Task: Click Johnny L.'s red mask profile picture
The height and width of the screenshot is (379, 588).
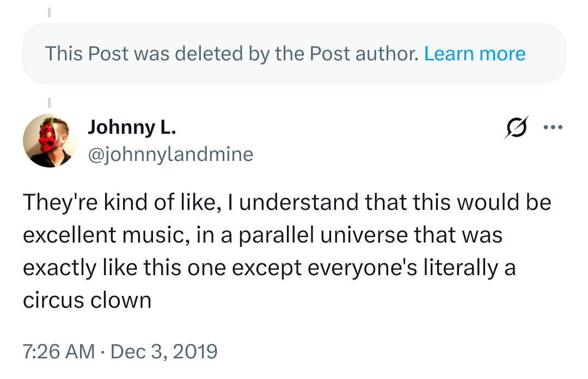Action: 50,141
